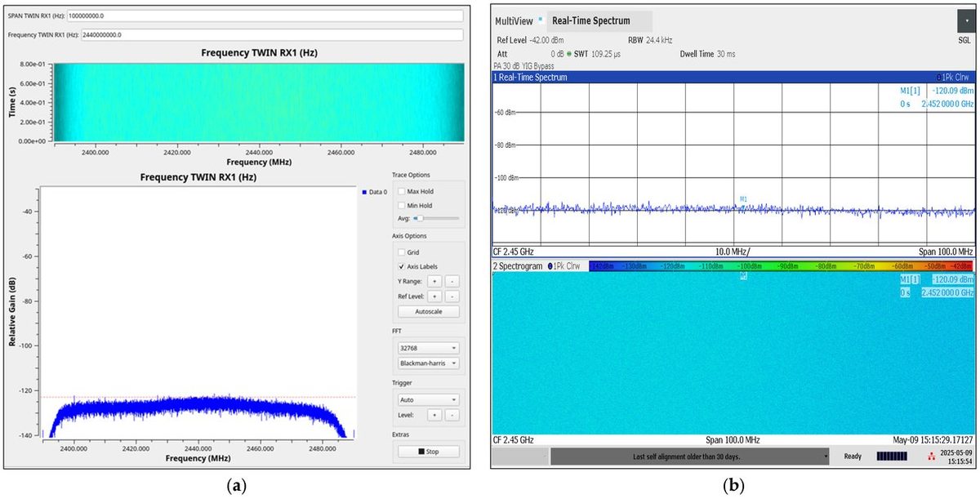Click the Stop button under Extras
This screenshot has width=980, height=499.
pos(428,452)
